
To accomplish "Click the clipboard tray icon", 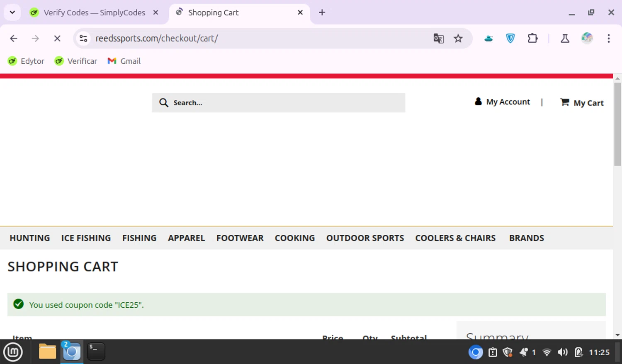I will point(493,352).
